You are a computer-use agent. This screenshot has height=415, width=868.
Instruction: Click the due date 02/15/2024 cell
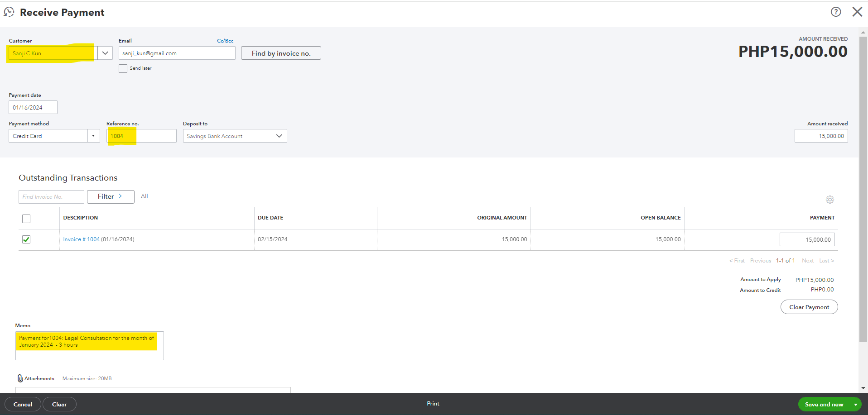273,239
